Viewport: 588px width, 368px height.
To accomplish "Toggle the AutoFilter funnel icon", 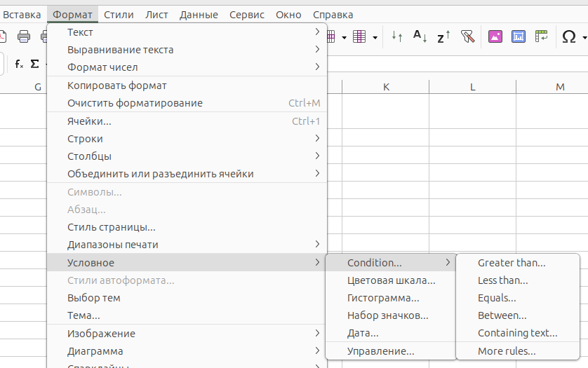I will [x=467, y=36].
